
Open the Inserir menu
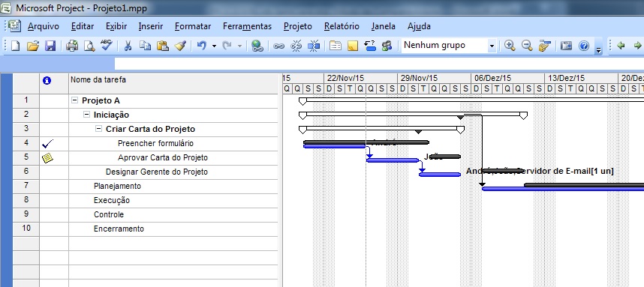[x=151, y=26]
